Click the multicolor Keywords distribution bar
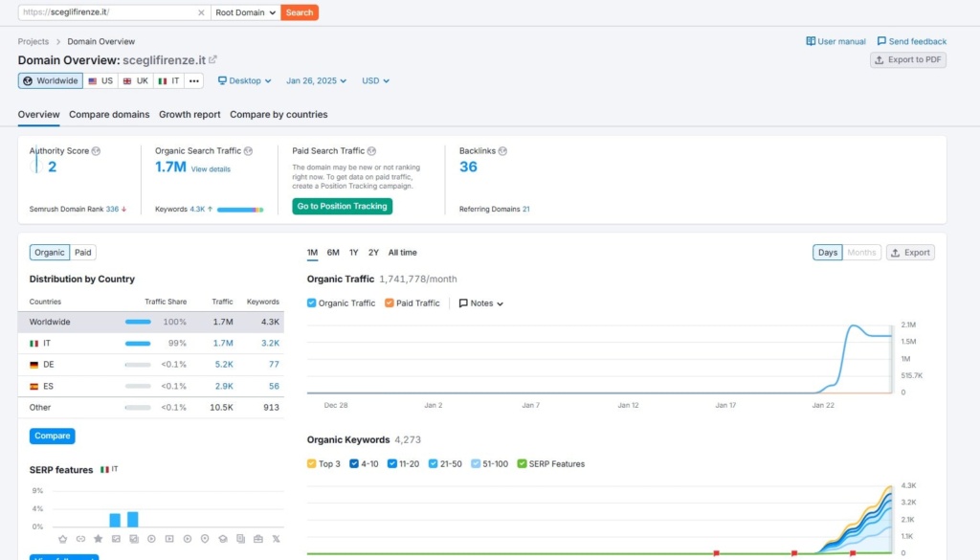This screenshot has height=560, width=980. (x=240, y=210)
